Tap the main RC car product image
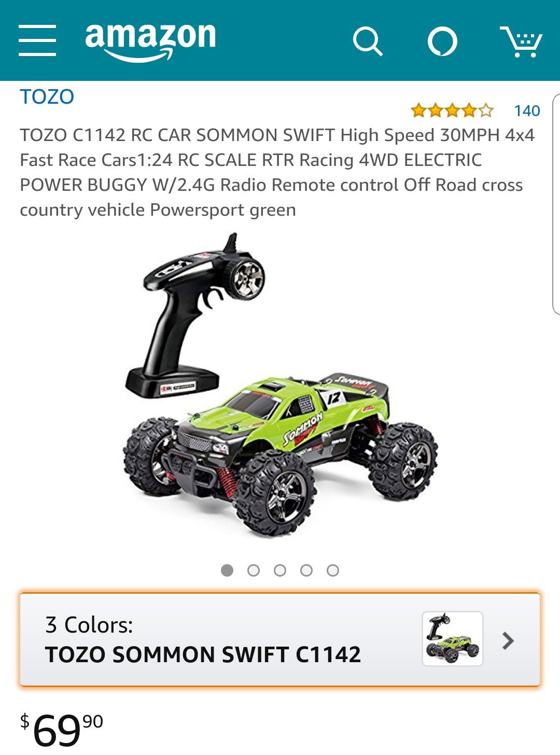Screen dimensions: 560x755 (x=280, y=385)
